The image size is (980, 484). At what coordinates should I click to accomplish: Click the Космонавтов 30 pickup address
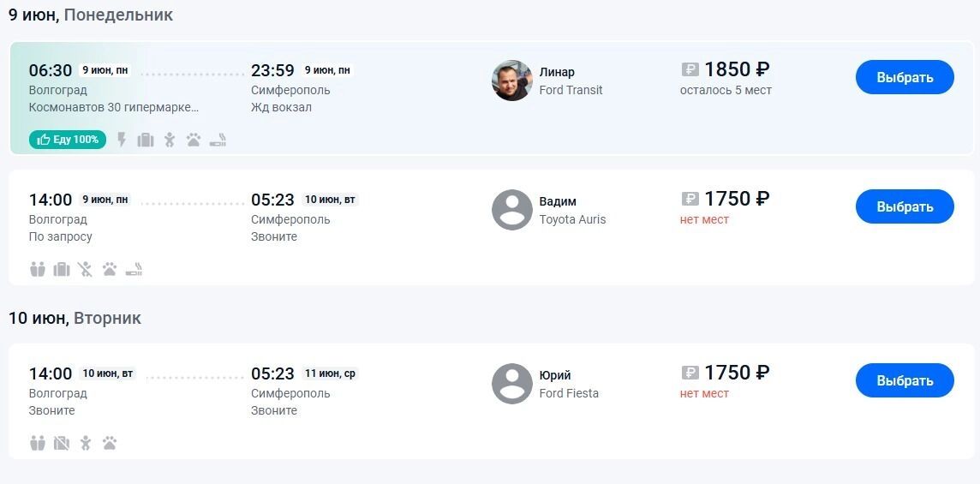tap(113, 107)
